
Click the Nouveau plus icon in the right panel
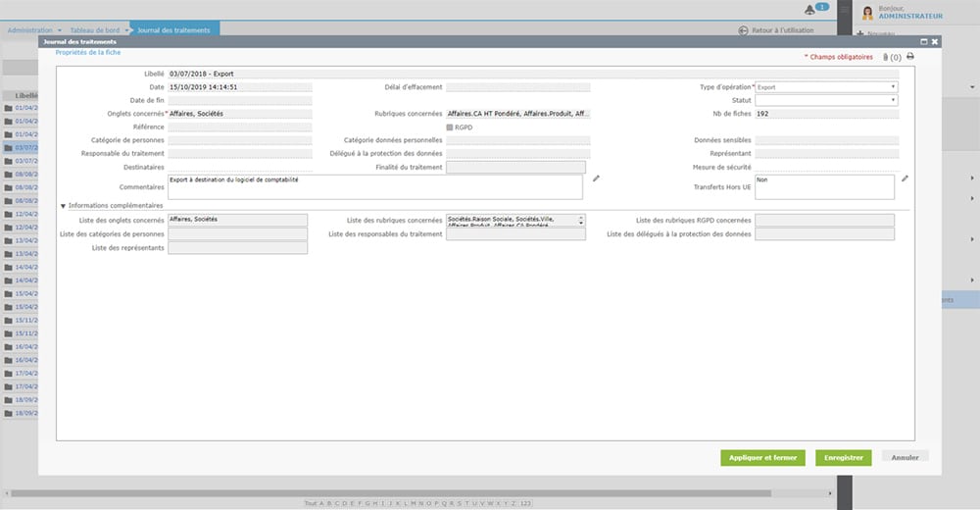(860, 33)
